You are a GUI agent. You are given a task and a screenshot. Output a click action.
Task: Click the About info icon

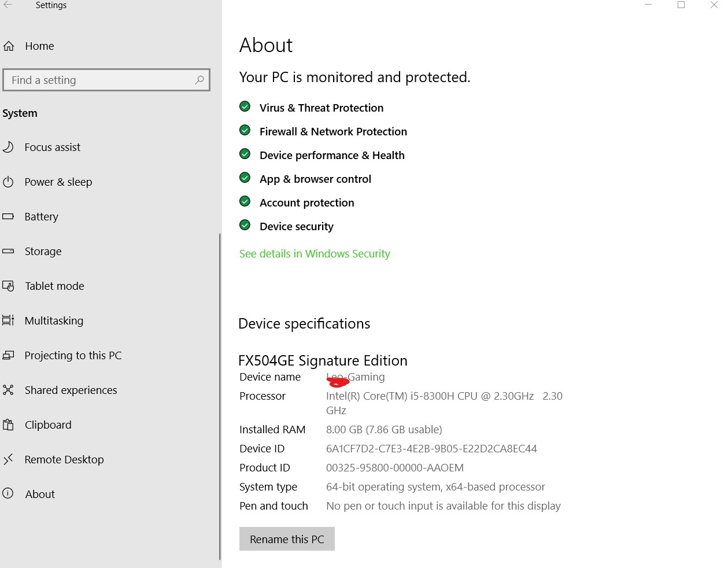(8, 493)
